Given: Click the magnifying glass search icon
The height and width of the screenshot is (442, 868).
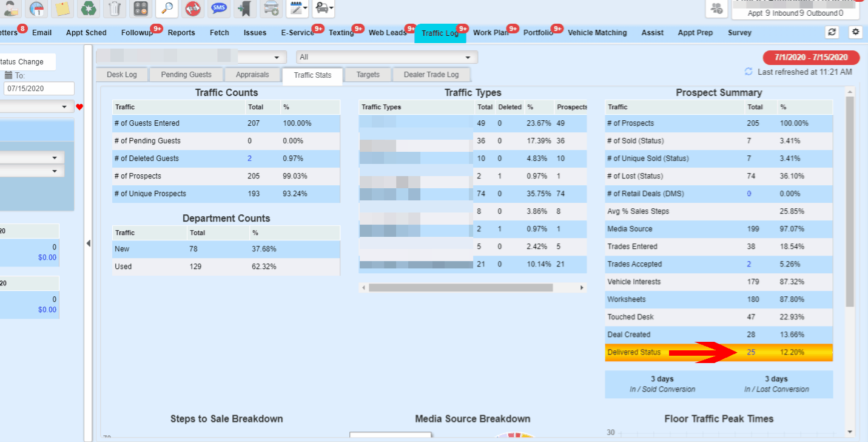Looking at the screenshot, I should pyautogui.click(x=167, y=8).
